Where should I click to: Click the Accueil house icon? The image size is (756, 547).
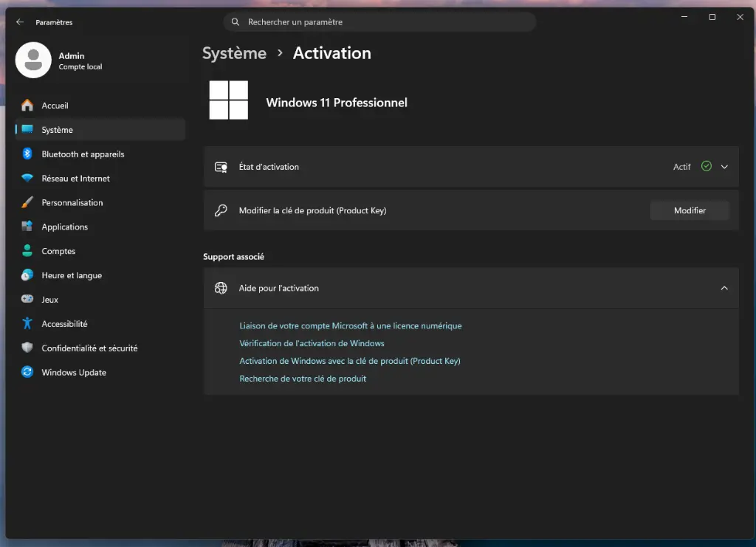[x=27, y=105]
